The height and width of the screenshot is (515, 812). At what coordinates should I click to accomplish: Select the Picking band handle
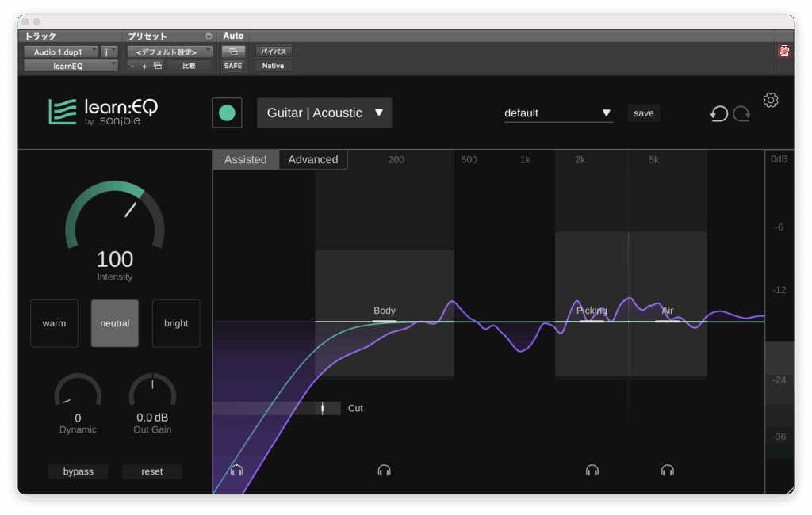coord(592,322)
